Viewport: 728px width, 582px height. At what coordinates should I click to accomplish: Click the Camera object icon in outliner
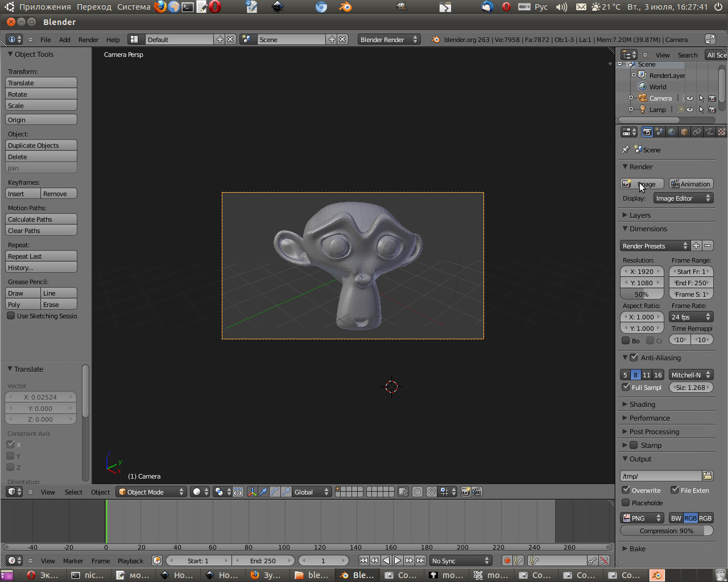(643, 98)
